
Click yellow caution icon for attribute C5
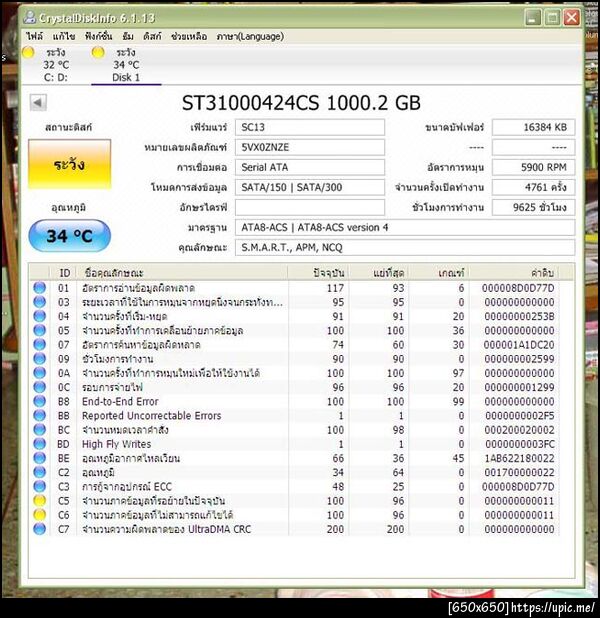tap(39, 501)
